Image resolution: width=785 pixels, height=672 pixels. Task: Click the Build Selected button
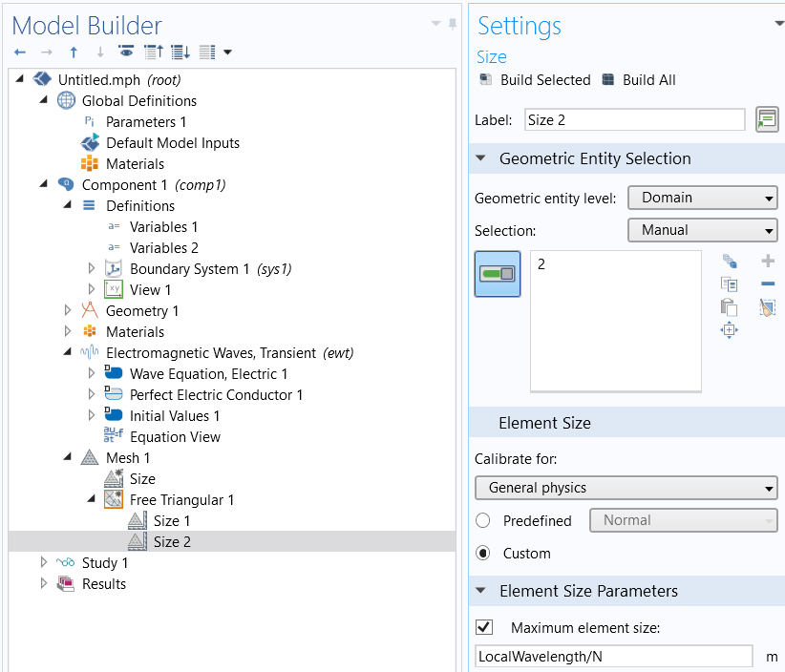tap(535, 80)
